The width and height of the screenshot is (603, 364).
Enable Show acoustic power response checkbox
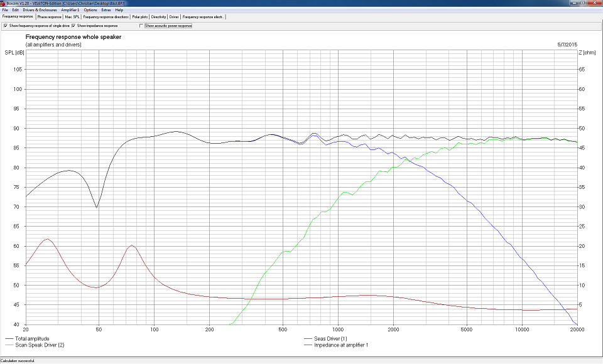(141, 26)
